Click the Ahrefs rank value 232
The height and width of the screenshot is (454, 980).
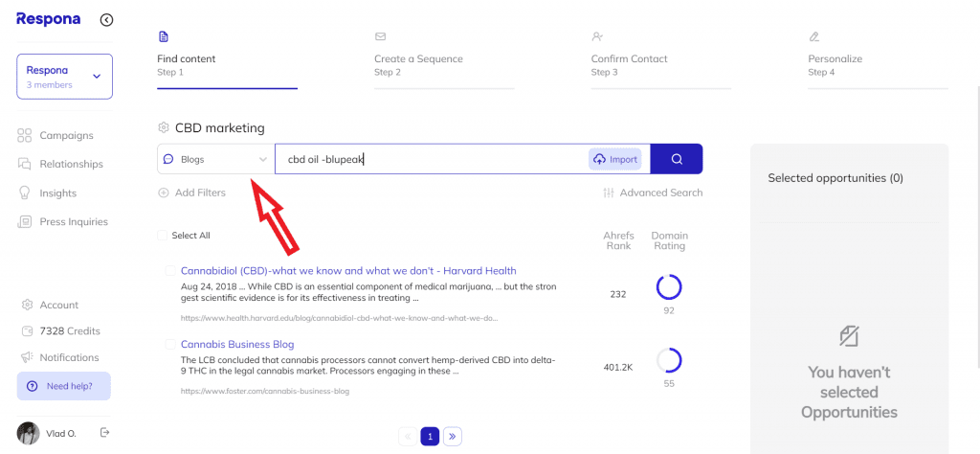click(x=618, y=294)
